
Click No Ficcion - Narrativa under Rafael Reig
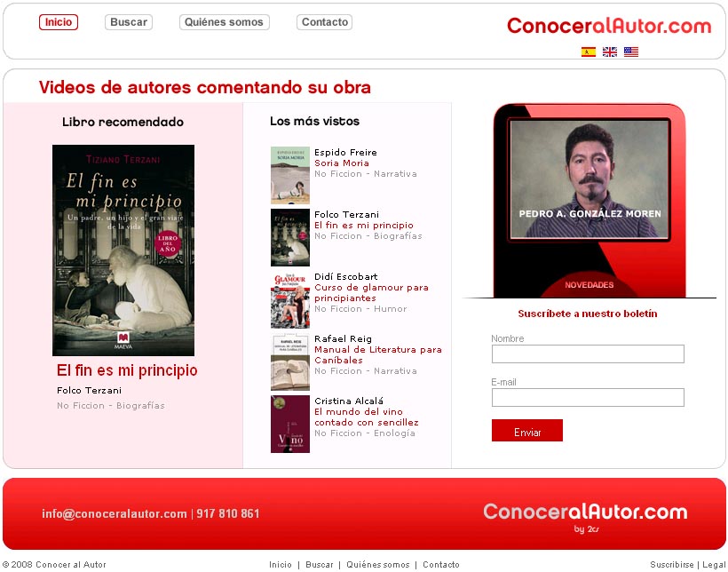pyautogui.click(x=366, y=371)
